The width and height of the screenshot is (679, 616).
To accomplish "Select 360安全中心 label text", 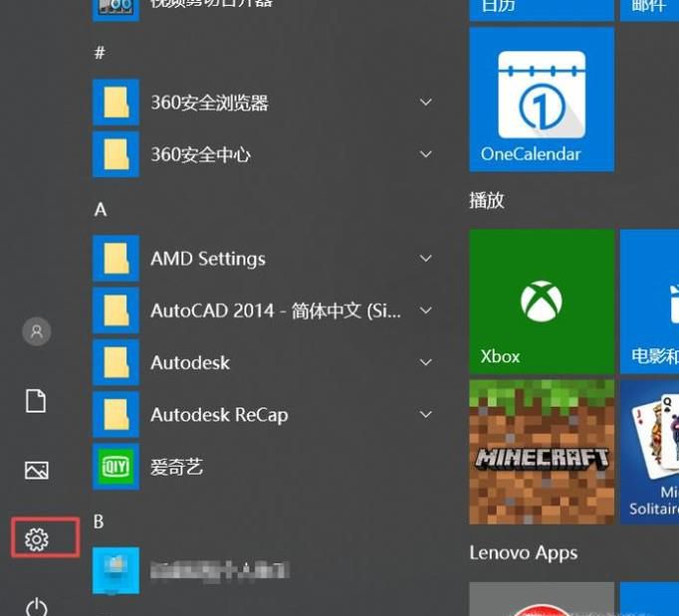I will [x=200, y=154].
